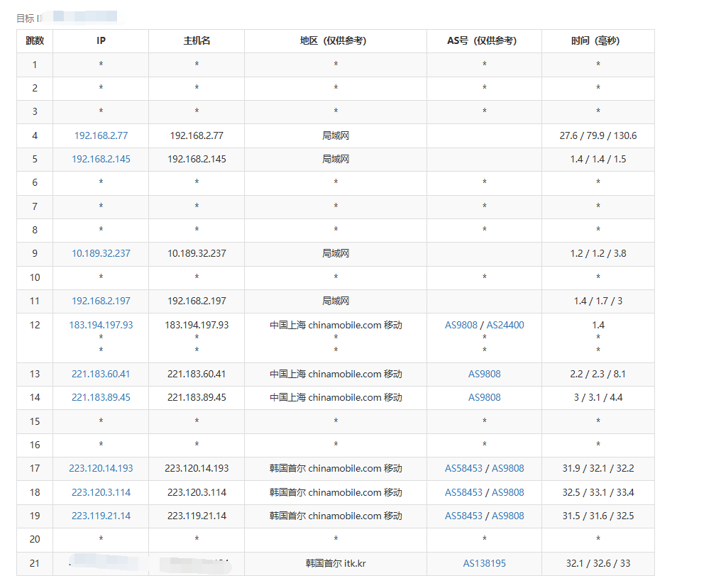Viewport: 721px width, 588px height.
Task: Click the AS138195 link in hop 21
Action: [484, 563]
